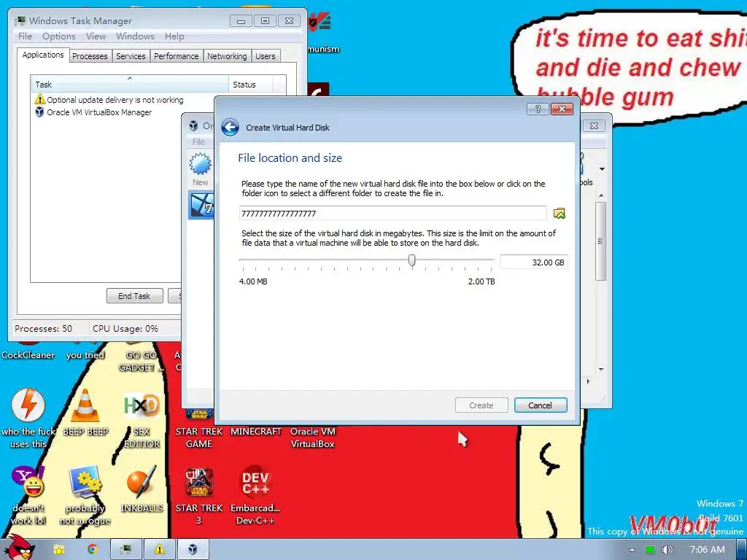Open Google Chrome from the taskbar
Image resolution: width=747 pixels, height=560 pixels.
click(x=92, y=550)
